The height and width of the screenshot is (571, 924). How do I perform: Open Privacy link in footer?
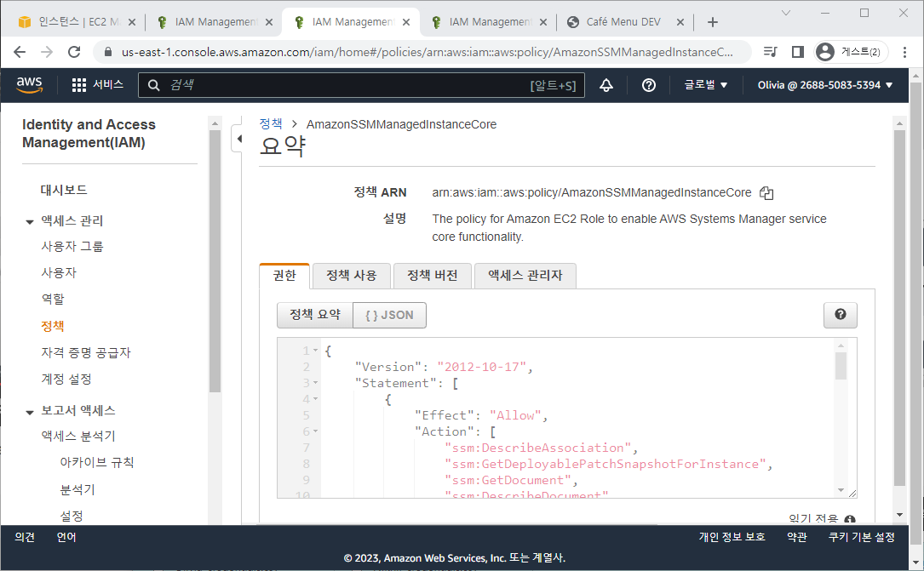pos(732,537)
